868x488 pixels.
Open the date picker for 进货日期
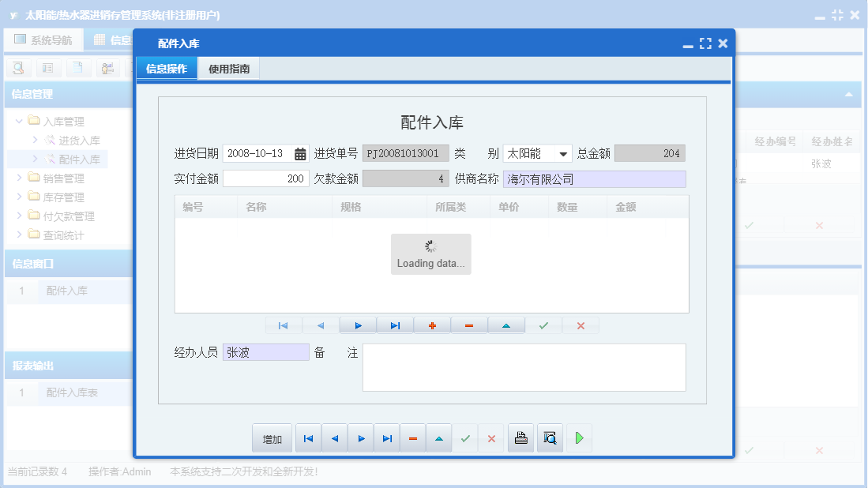299,152
